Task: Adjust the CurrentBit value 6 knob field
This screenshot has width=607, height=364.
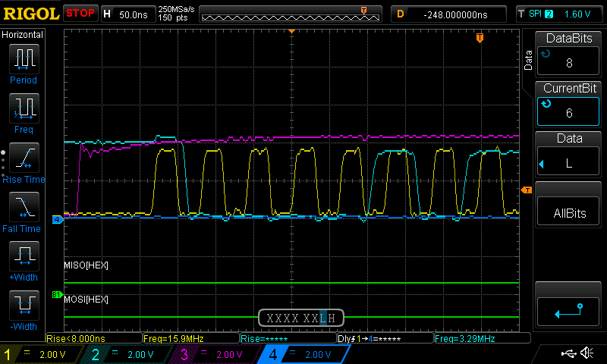Action: [568, 111]
